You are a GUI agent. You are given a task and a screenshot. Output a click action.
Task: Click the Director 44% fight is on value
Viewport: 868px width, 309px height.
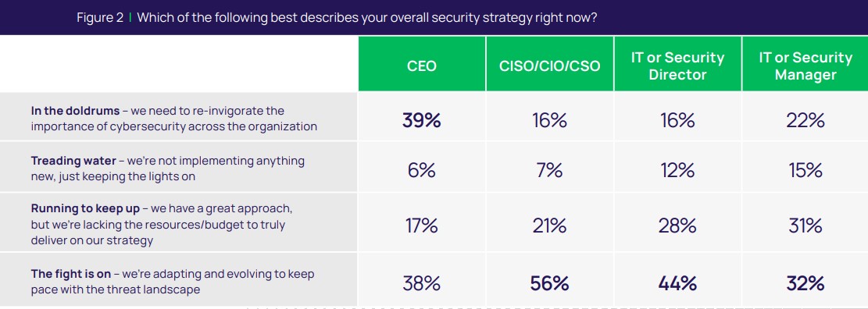[677, 283]
